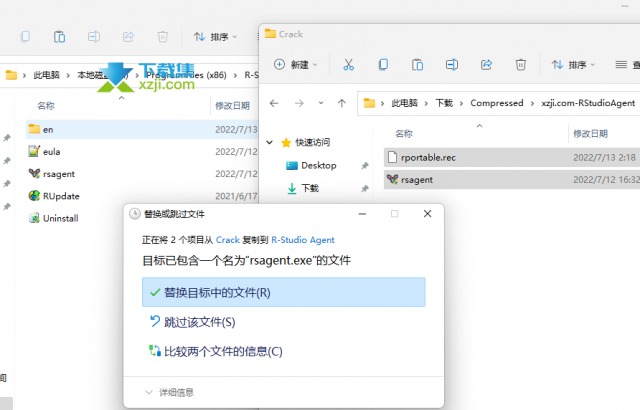This screenshot has width=640, height=410.
Task: Click the cut scissors icon in Crack window
Action: point(348,64)
